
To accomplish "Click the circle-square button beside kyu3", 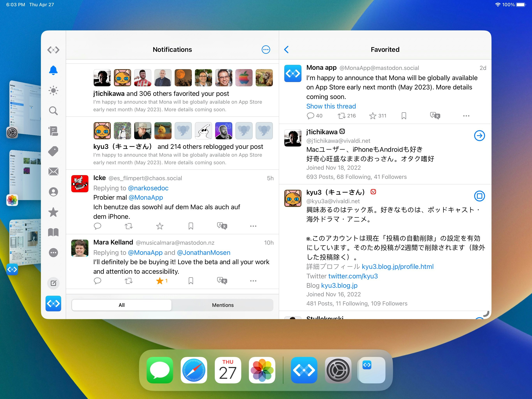I will click(479, 196).
